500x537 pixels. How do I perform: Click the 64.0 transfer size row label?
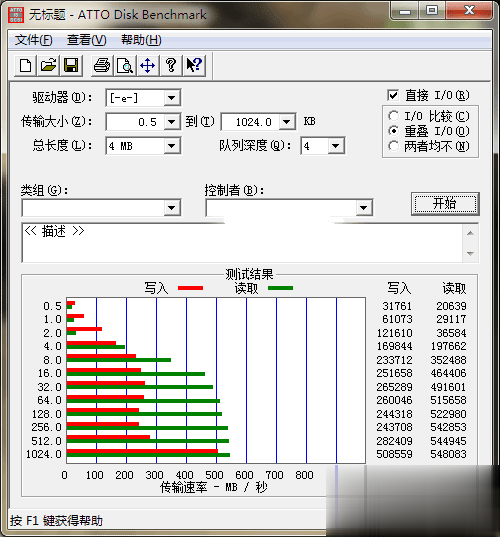(49, 400)
